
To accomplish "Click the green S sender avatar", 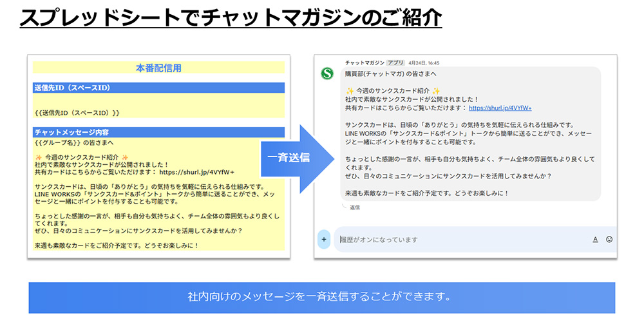I will click(327, 74).
